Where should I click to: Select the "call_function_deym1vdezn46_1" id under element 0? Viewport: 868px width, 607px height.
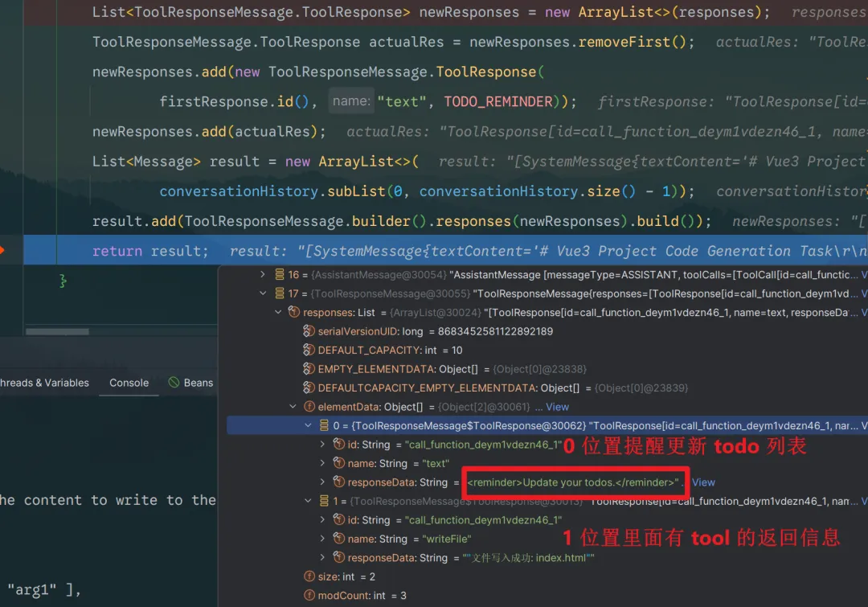(x=483, y=444)
